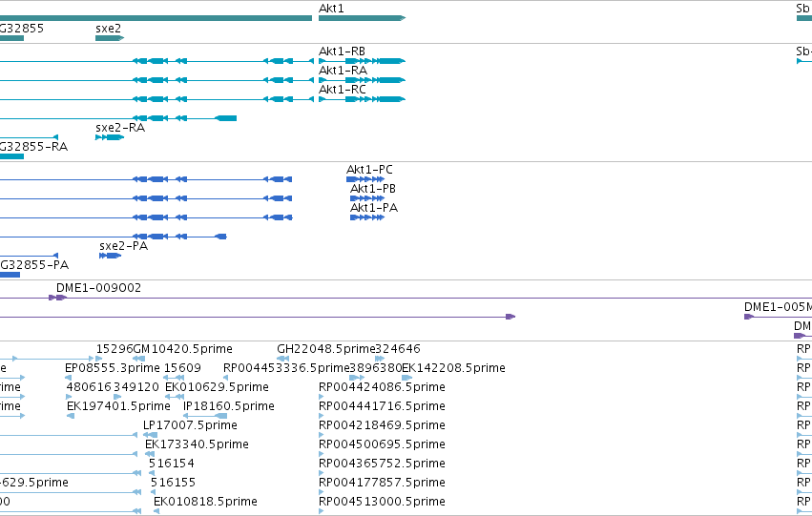This screenshot has height=516, width=812.
Task: Click the RP004500695.5prime EST label
Action: 383,444
